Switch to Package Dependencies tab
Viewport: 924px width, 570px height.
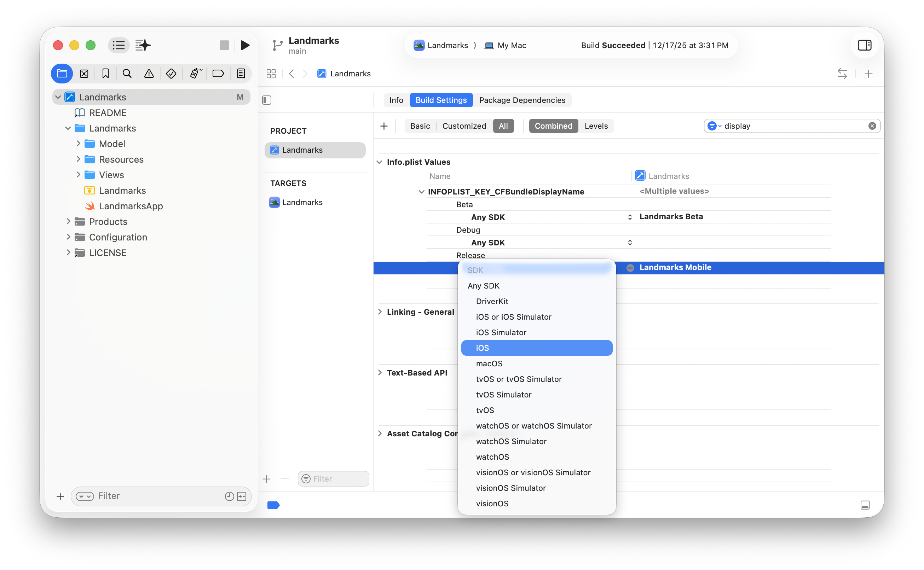[522, 100]
